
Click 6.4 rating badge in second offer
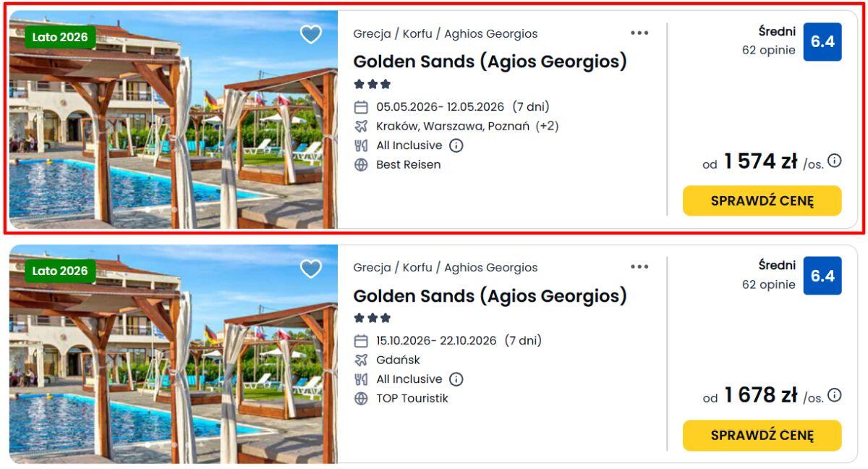coord(822,276)
